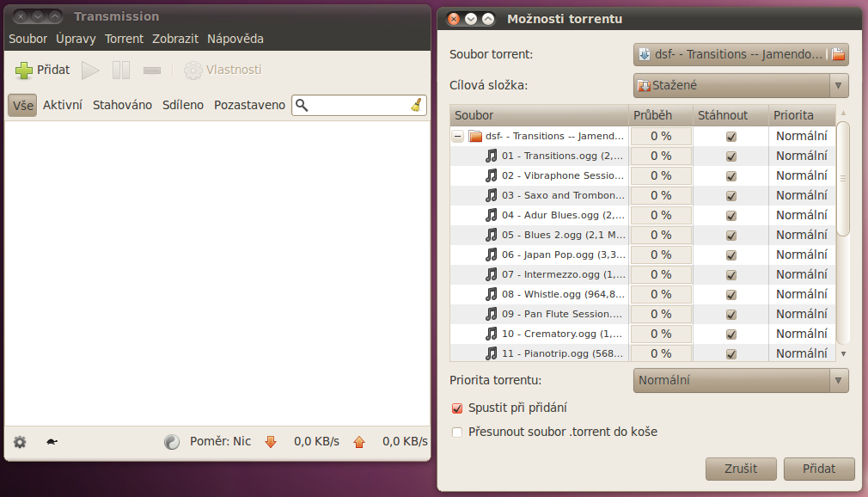Click the green plus Přidat icon
Viewport: 868px width, 497px height.
(x=24, y=71)
